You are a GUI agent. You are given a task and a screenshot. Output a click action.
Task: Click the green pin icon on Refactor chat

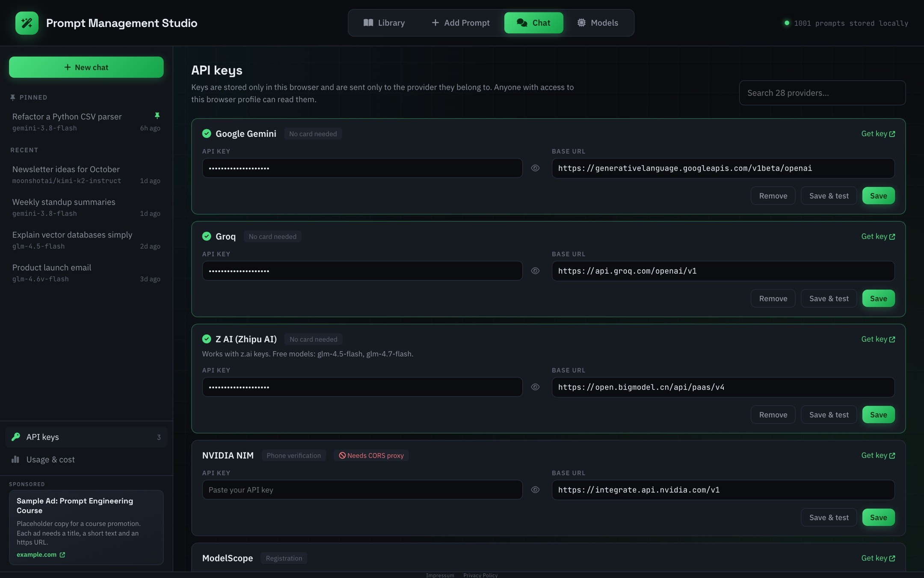(x=157, y=116)
